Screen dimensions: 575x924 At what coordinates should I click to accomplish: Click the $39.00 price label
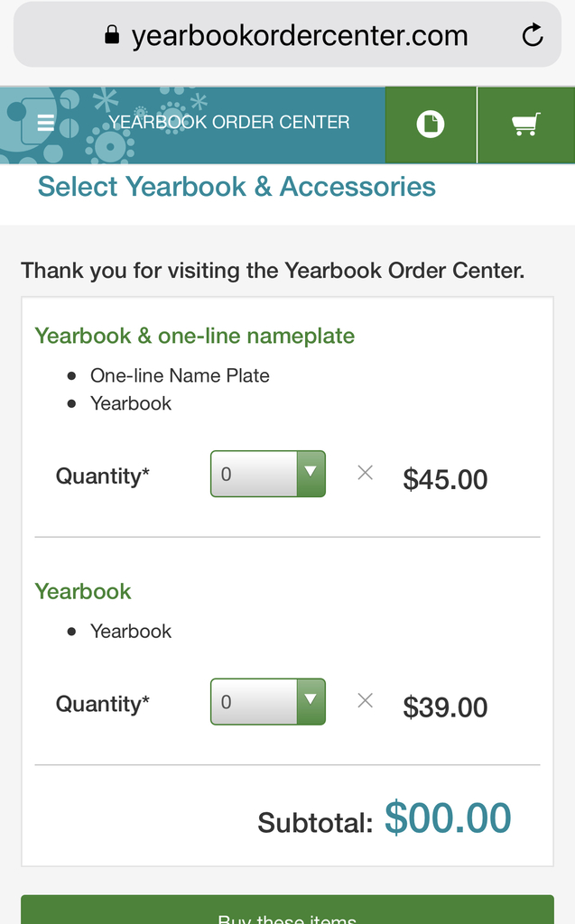445,707
